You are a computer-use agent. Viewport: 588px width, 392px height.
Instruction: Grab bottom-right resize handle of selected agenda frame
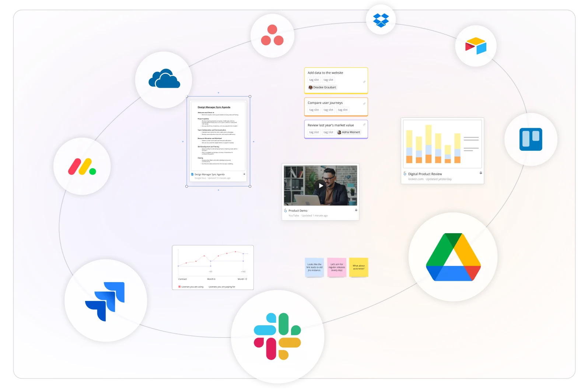250,186
